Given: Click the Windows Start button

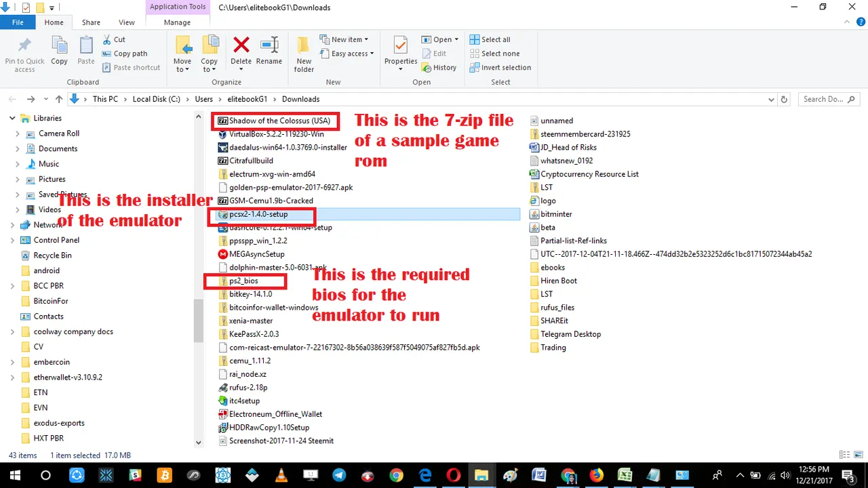Looking at the screenshot, I should coord(15,476).
